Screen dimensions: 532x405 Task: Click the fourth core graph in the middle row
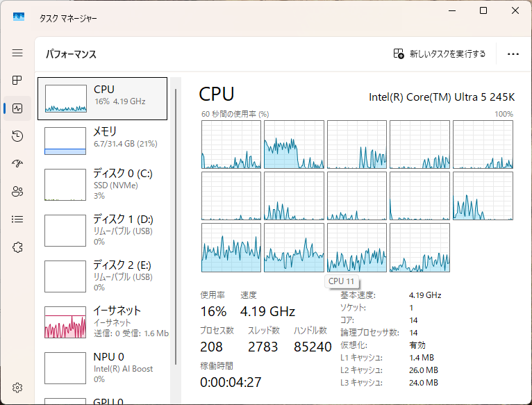(x=419, y=196)
